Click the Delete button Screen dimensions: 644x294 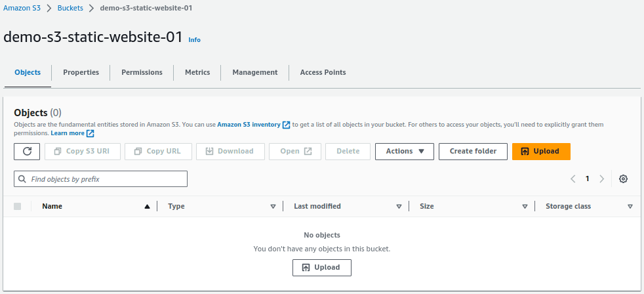point(348,152)
